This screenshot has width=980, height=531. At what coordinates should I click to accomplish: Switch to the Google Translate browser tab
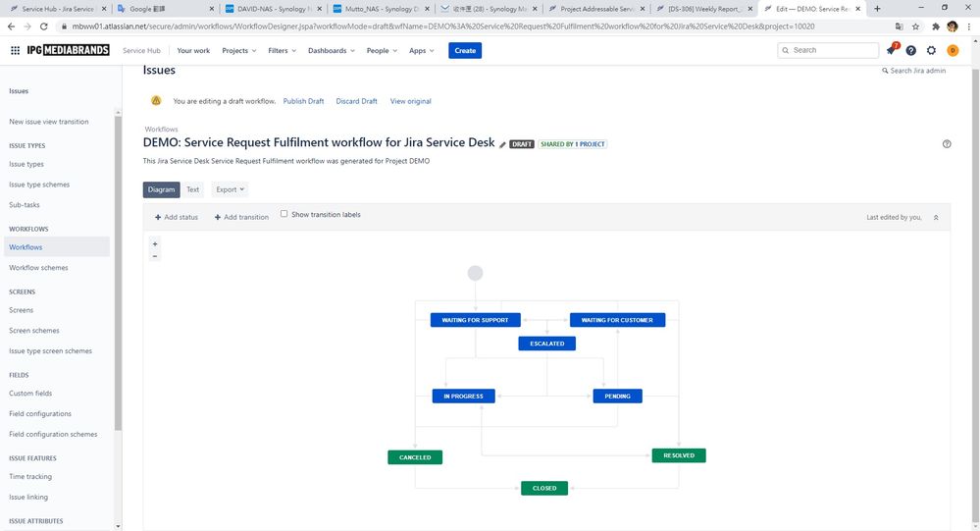click(165, 9)
